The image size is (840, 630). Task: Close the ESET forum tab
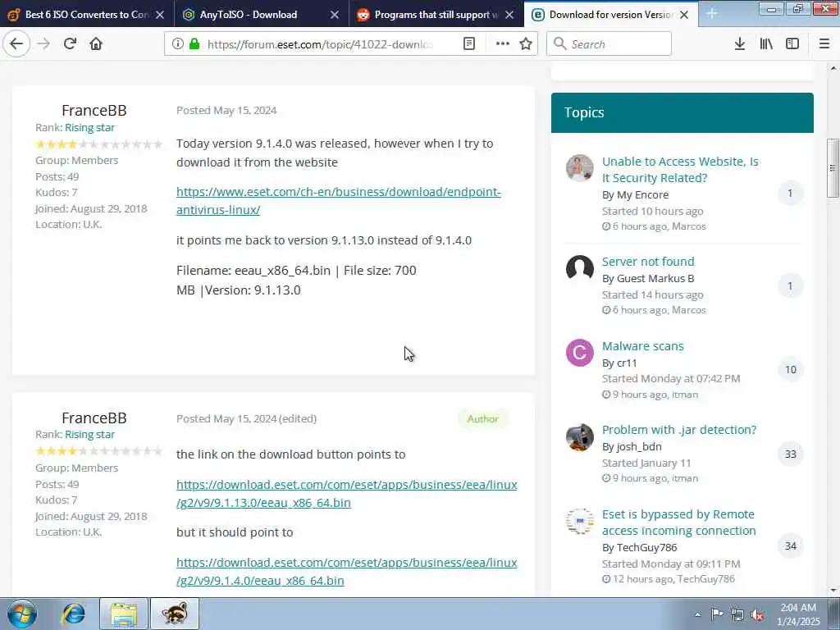[x=684, y=15]
